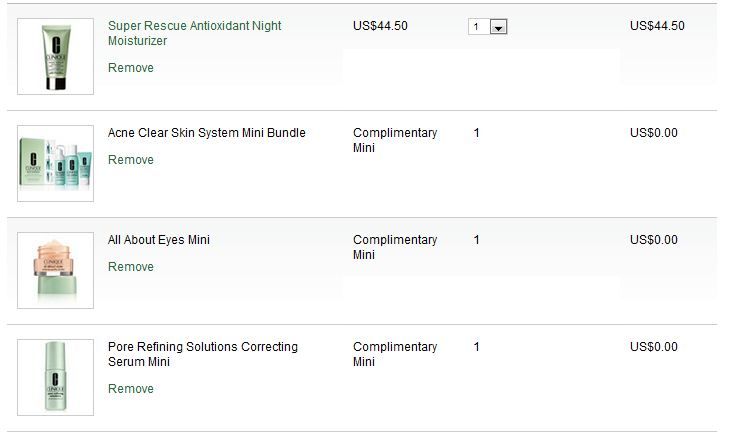This screenshot has width=734, height=435.
Task: Click the Acne Clear Skin System Mini Bundle name
Action: pos(206,133)
